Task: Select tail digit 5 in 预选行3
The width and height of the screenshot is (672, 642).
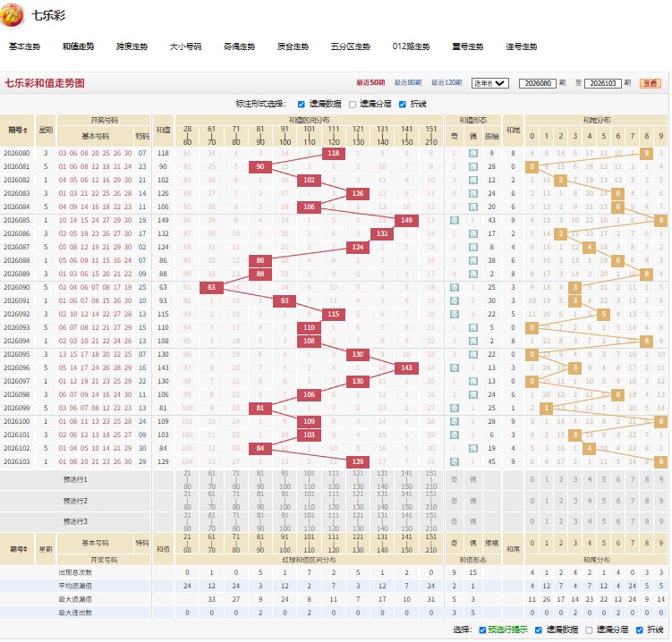Action: click(x=603, y=521)
